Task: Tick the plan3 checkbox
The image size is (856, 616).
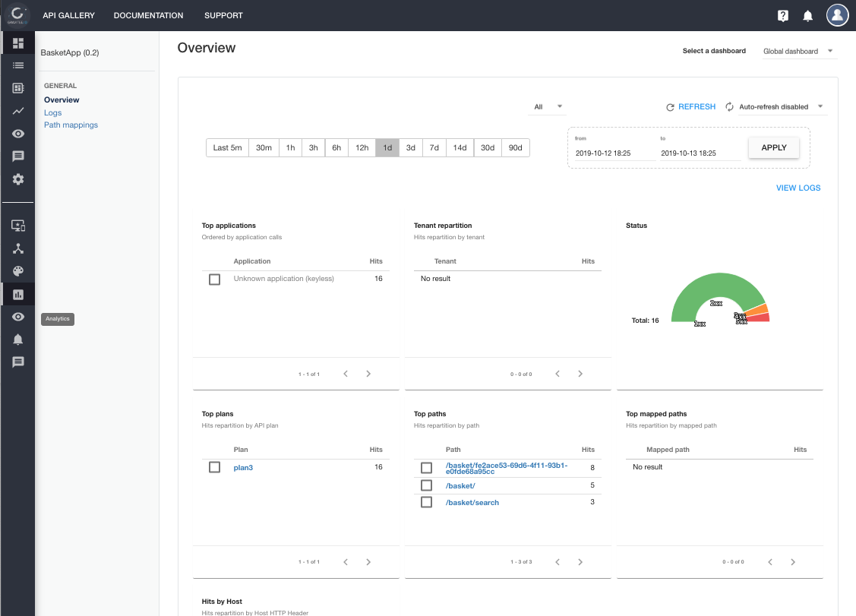Action: click(215, 468)
